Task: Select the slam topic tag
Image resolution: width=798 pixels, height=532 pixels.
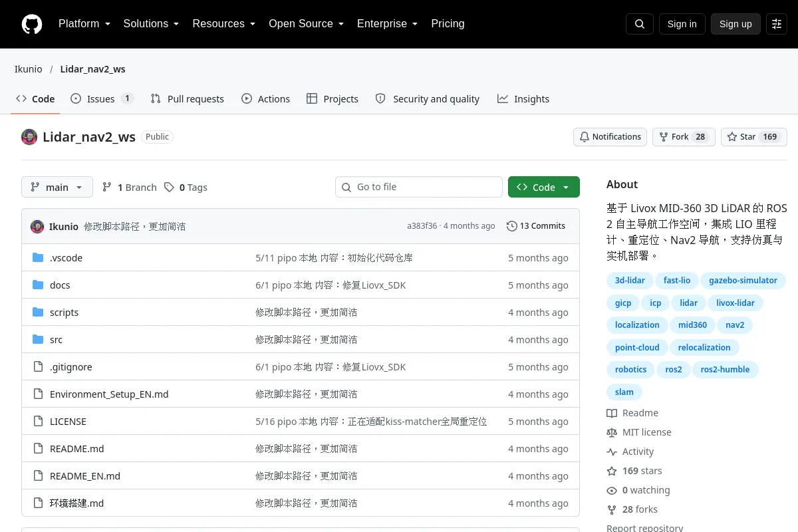Action: (624, 392)
